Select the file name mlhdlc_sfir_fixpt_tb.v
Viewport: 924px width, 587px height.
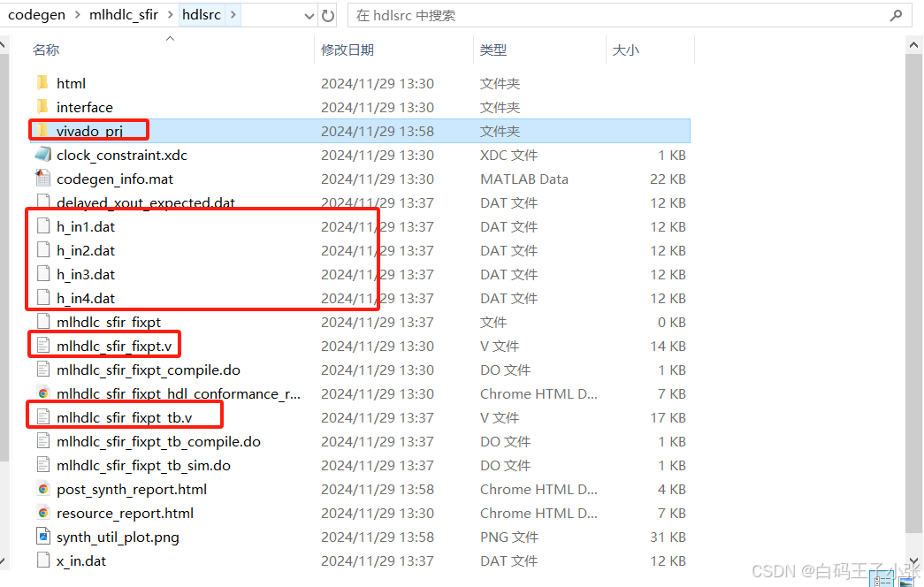(125, 417)
